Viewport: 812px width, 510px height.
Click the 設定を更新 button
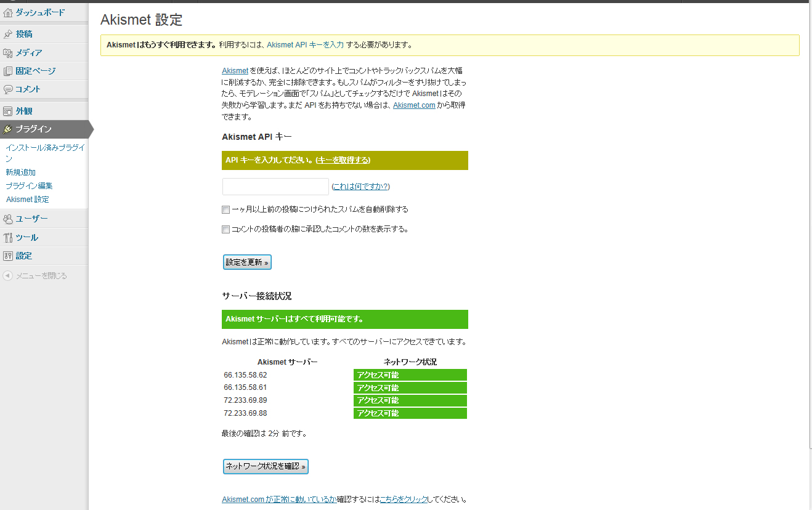point(247,262)
